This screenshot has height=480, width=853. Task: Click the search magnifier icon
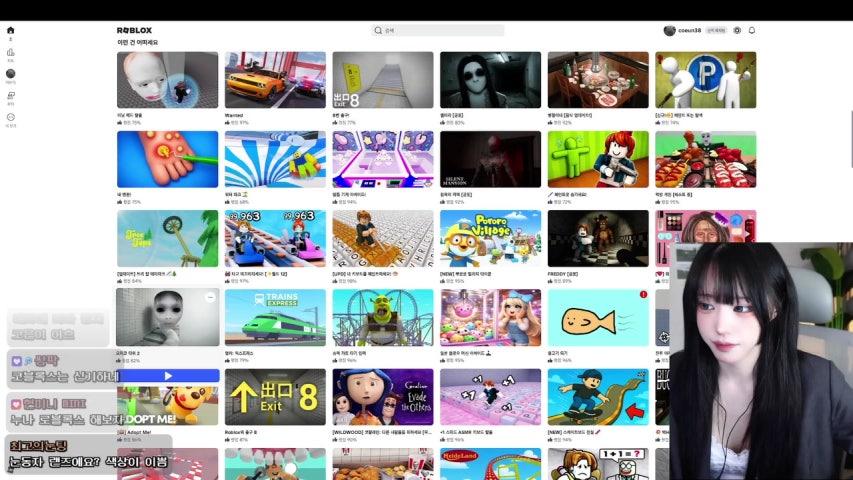click(378, 30)
